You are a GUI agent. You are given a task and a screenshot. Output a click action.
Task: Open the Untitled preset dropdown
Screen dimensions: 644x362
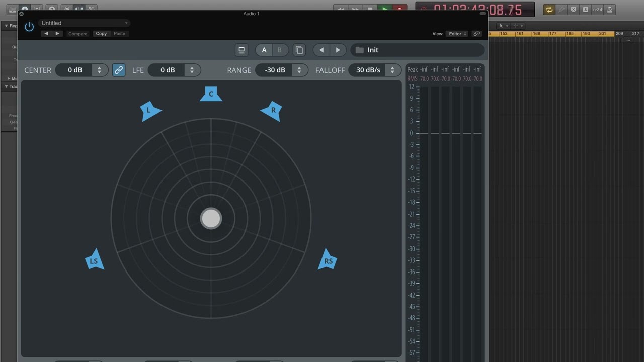(x=85, y=23)
